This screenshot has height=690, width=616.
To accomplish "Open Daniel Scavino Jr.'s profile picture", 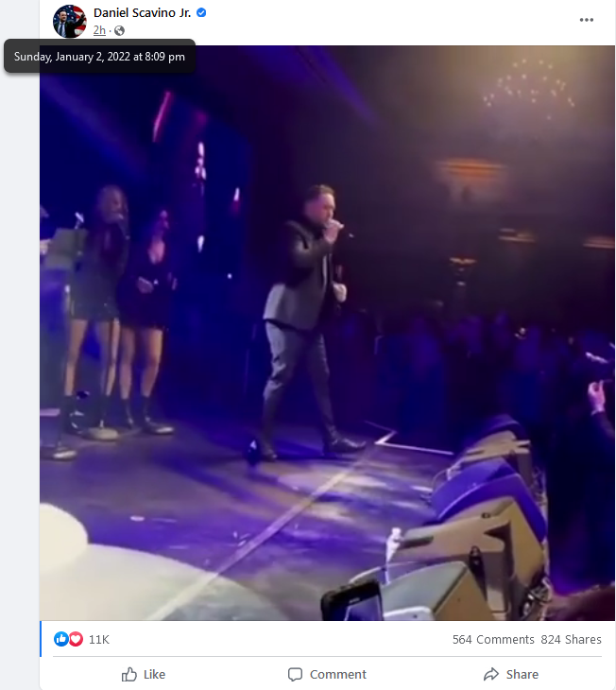I will 70,21.
